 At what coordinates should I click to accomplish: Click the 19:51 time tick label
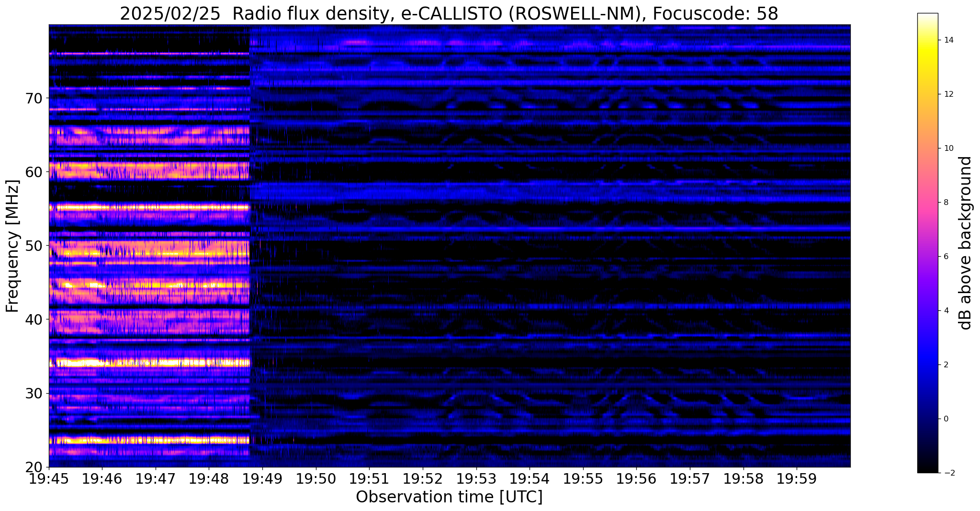coord(370,478)
